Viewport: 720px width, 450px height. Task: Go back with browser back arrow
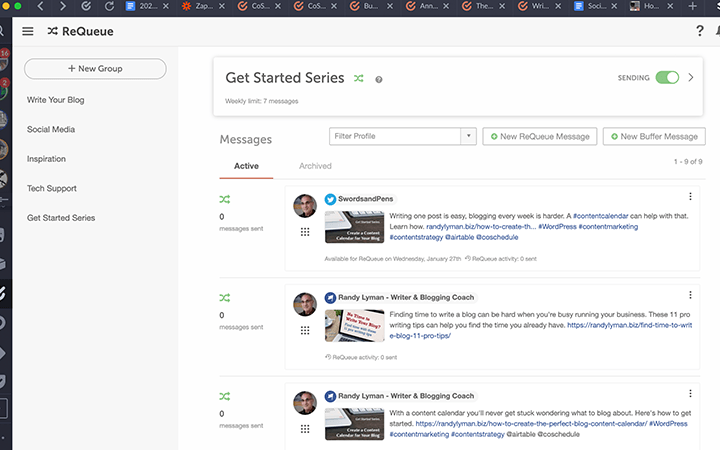[x=40, y=6]
